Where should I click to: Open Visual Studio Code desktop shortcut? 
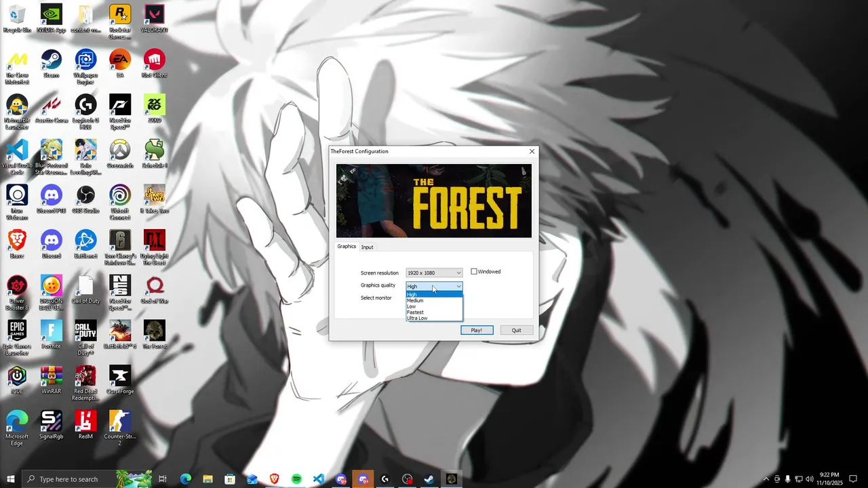click(x=17, y=157)
